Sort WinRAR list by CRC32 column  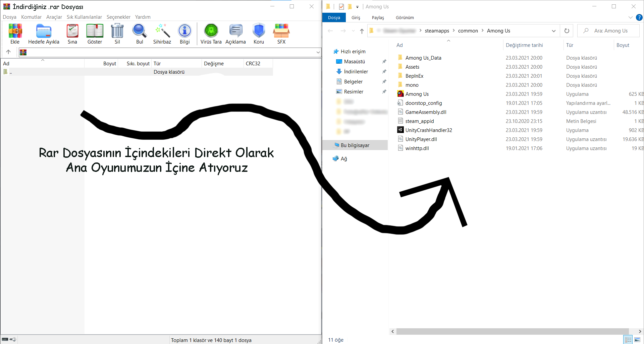click(258, 63)
